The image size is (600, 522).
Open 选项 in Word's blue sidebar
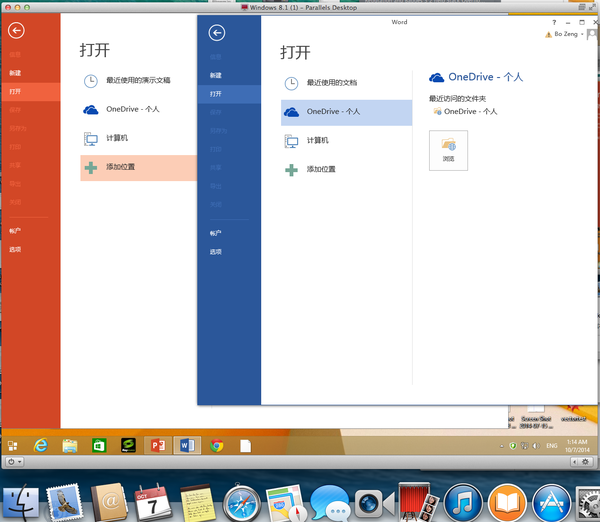pyautogui.click(x=215, y=251)
